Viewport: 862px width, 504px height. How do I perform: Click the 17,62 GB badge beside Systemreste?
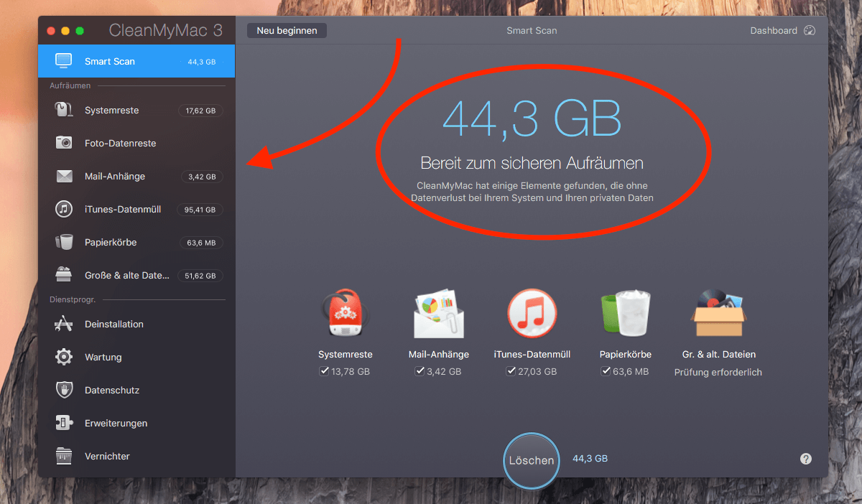click(201, 111)
